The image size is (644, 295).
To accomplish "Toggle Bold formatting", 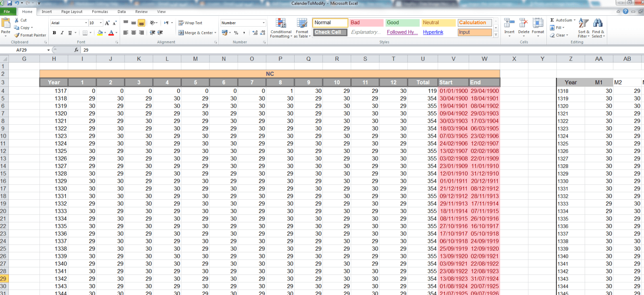I will click(x=54, y=33).
